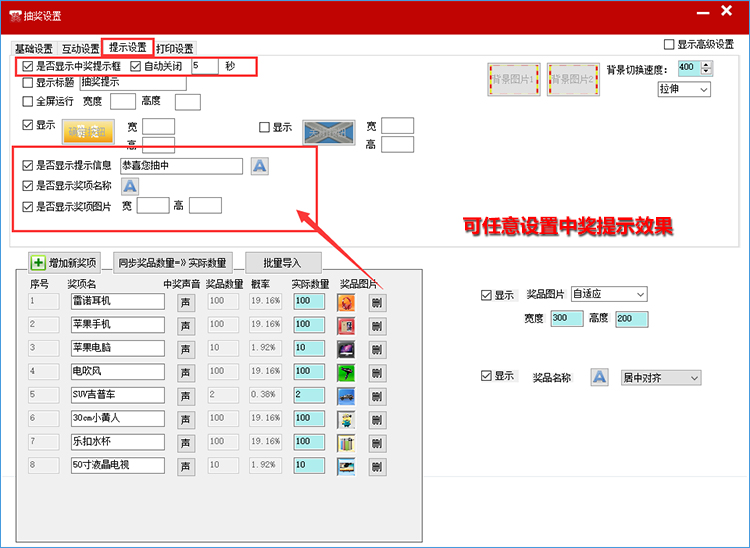This screenshot has height=548, width=750.
Task: Click font icon beside 奖品名称 label
Action: point(599,377)
